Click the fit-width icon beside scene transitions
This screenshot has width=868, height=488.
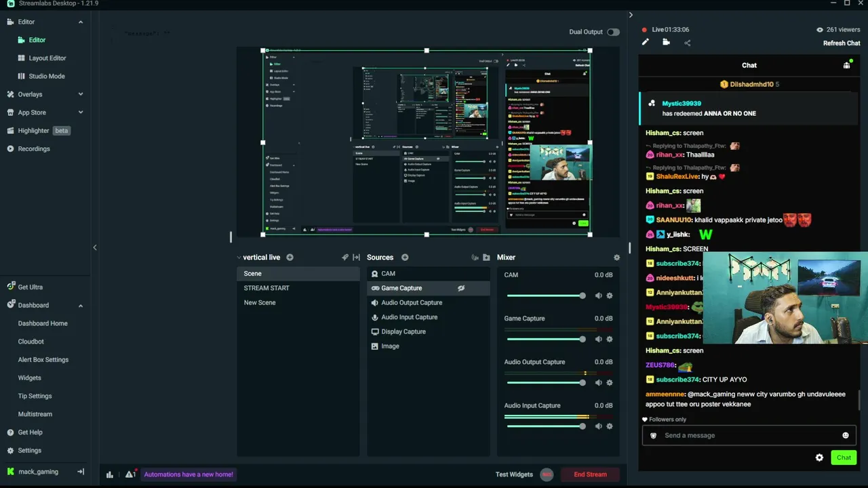(356, 258)
